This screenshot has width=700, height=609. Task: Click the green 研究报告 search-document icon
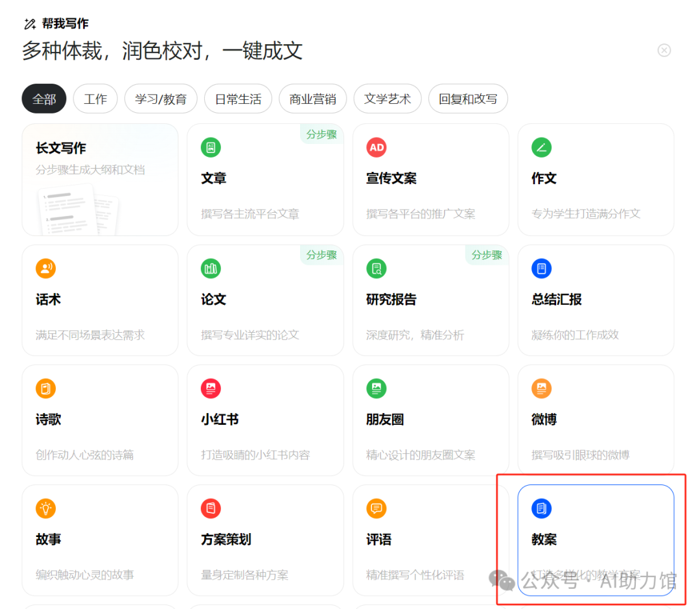click(377, 269)
